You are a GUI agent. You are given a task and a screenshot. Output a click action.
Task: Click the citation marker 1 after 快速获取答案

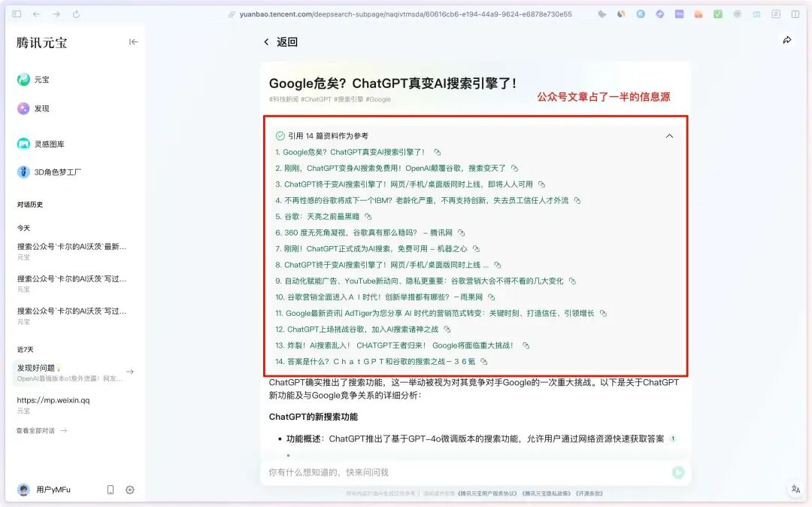click(x=673, y=439)
